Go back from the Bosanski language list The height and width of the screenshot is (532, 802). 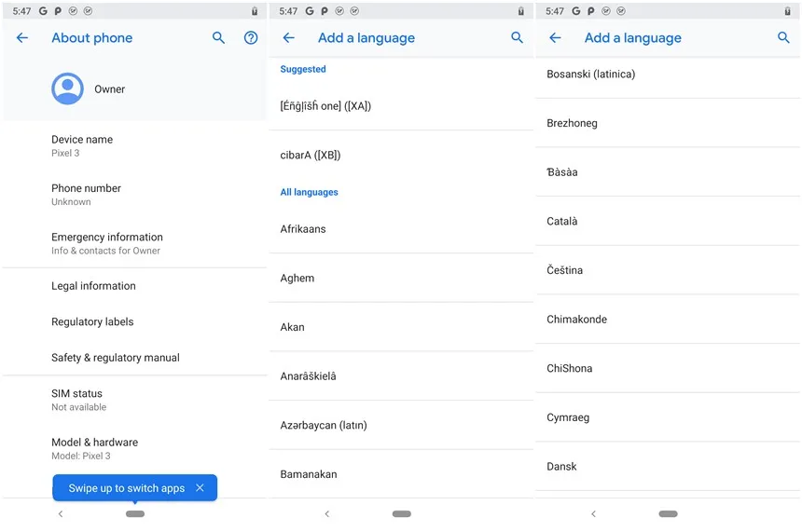555,38
